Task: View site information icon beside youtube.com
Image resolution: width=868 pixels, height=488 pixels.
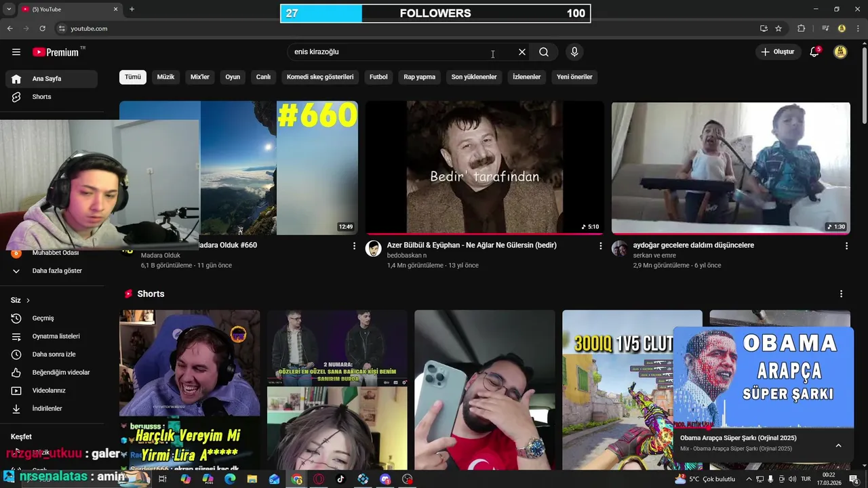Action: pos(62,28)
